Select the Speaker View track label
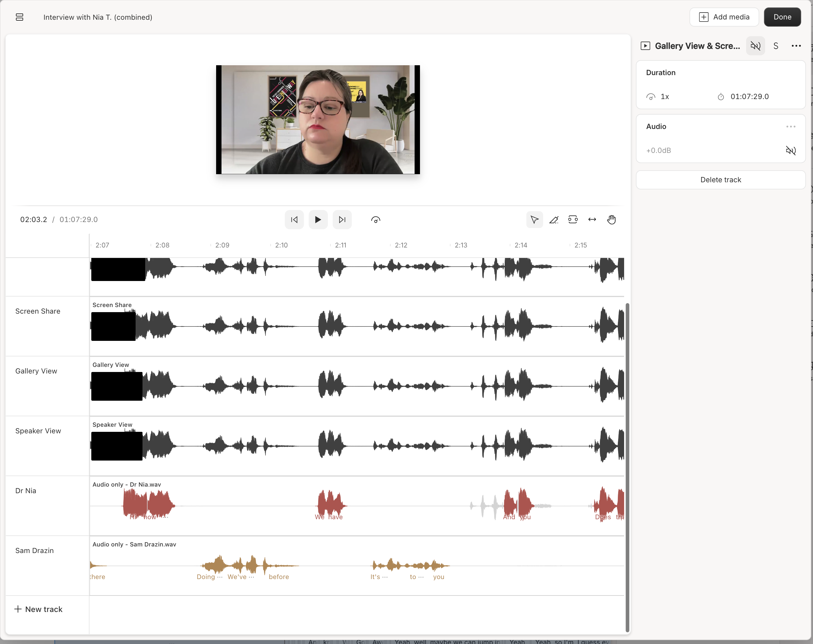The height and width of the screenshot is (644, 813). 38,431
